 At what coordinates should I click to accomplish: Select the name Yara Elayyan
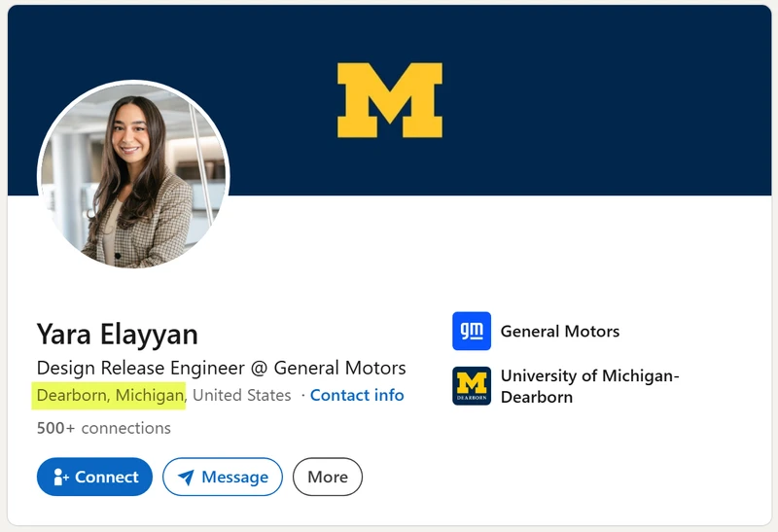point(117,334)
